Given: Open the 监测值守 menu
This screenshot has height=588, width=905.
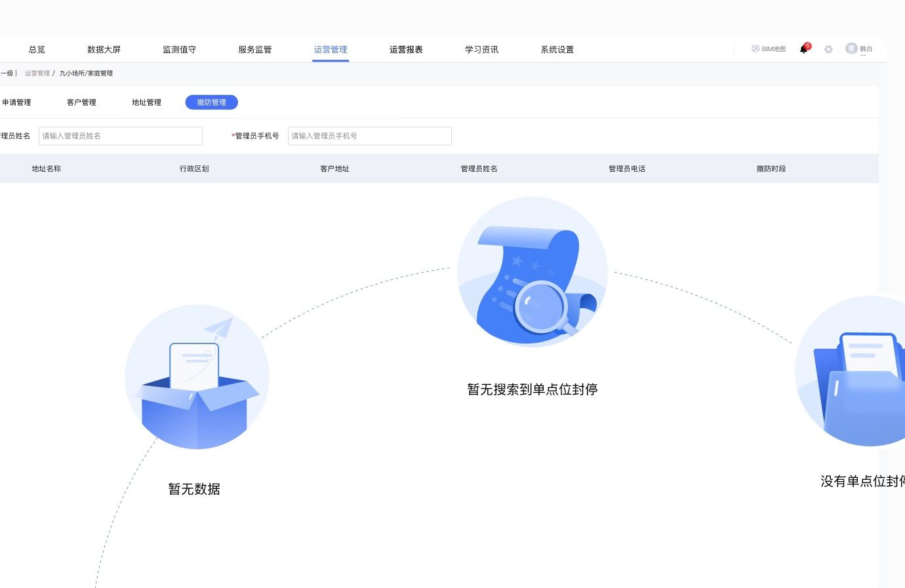Looking at the screenshot, I should click(179, 50).
